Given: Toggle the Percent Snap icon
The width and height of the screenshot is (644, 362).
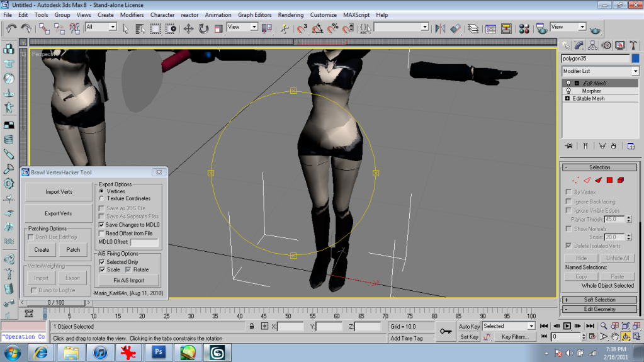Looking at the screenshot, I should 332,28.
